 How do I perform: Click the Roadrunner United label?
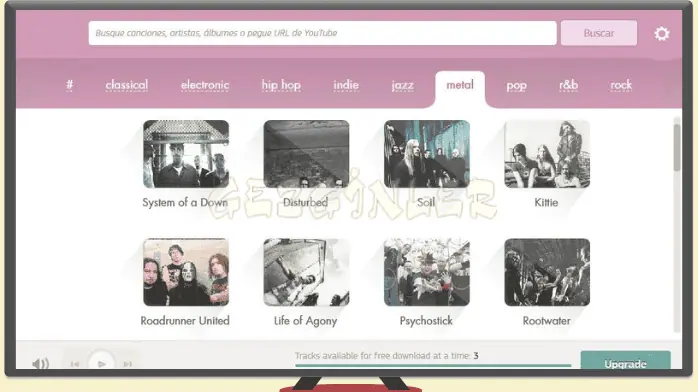click(x=185, y=321)
